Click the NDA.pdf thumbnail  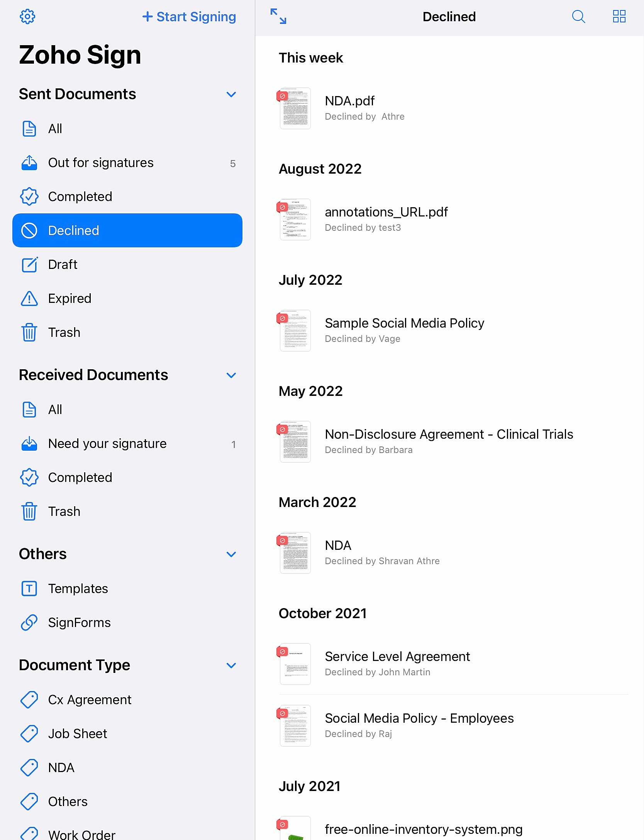295,108
